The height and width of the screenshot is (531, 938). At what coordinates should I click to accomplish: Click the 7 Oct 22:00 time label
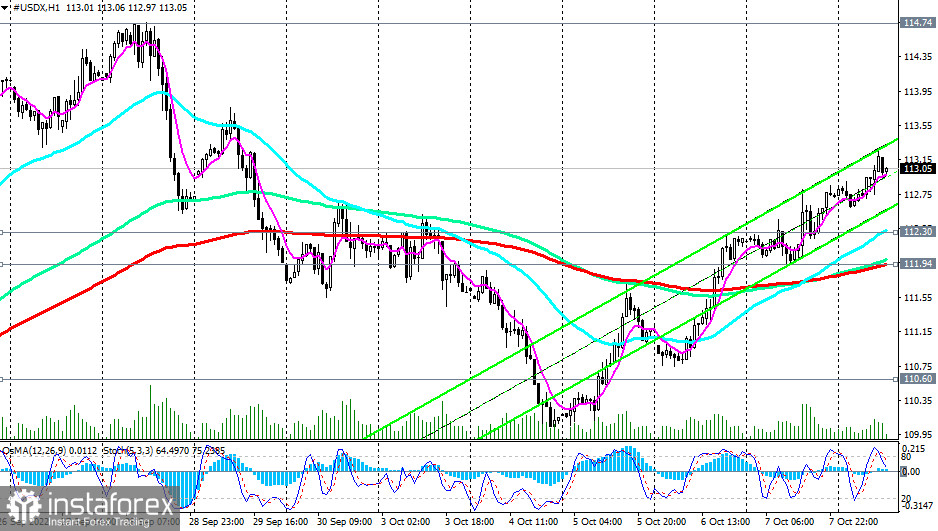coord(854,521)
